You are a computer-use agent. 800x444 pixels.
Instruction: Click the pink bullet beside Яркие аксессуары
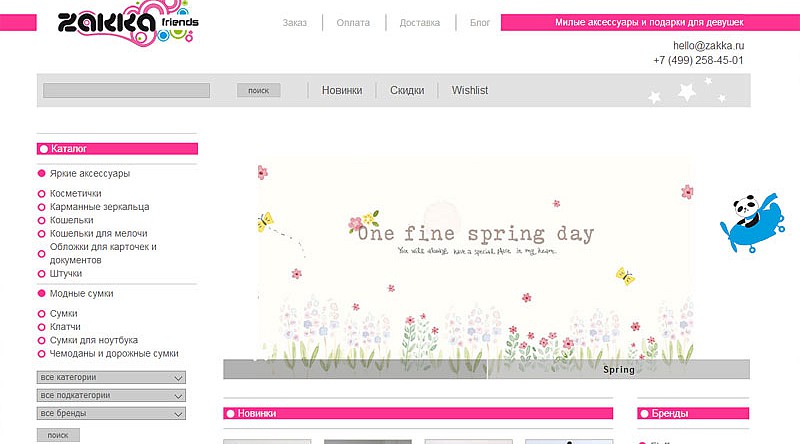42,173
